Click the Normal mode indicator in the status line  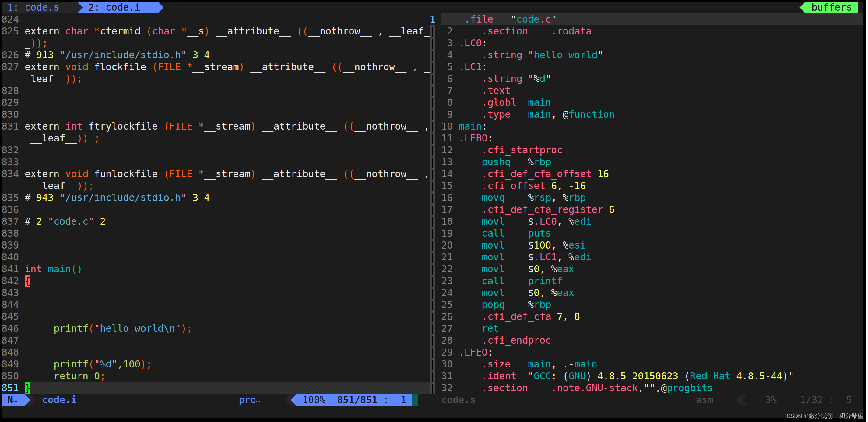click(x=13, y=400)
